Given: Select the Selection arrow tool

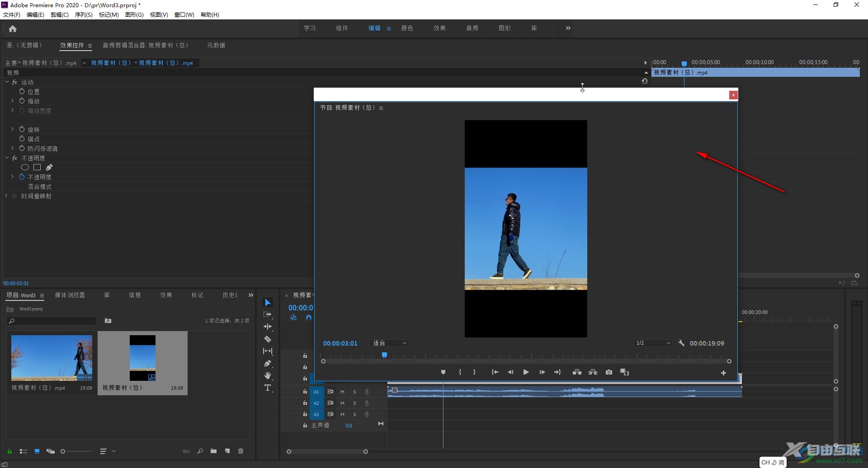Looking at the screenshot, I should pos(268,303).
